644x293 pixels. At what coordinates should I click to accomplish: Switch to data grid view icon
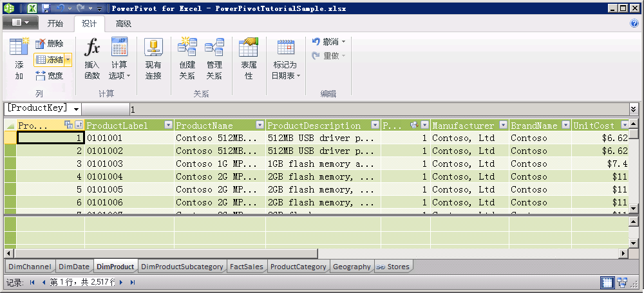tap(607, 282)
